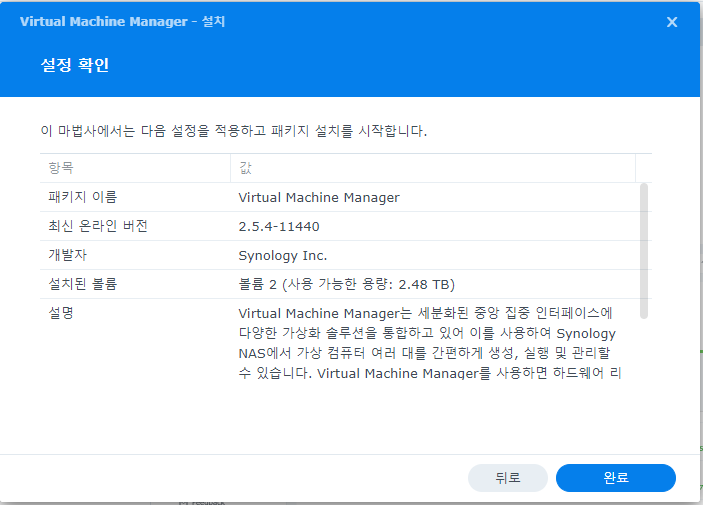The image size is (703, 505).
Task: Click the description paragraph text
Action: coord(430,343)
